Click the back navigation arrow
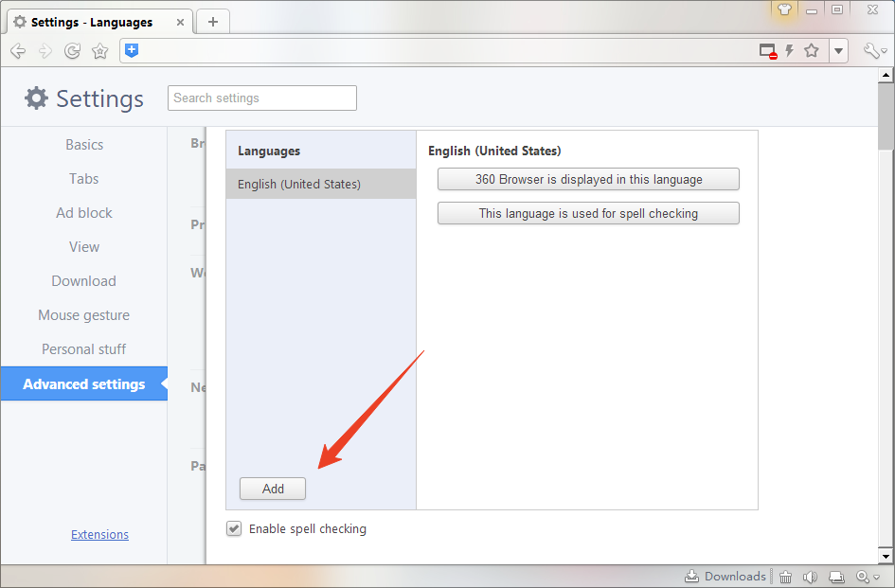Screen dimensions: 895x588 coord(17,51)
